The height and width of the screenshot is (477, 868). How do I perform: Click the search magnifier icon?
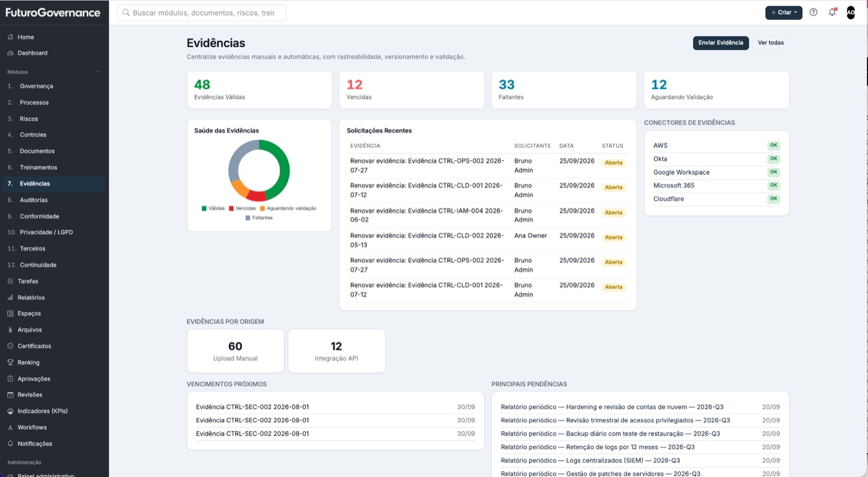[126, 13]
